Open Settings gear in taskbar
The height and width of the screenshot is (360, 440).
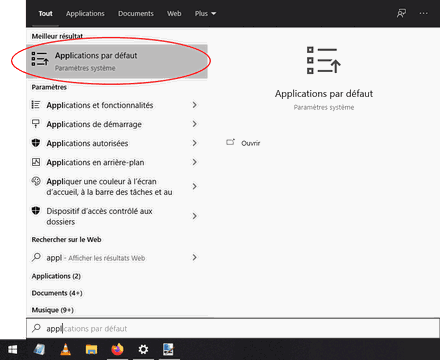click(143, 350)
